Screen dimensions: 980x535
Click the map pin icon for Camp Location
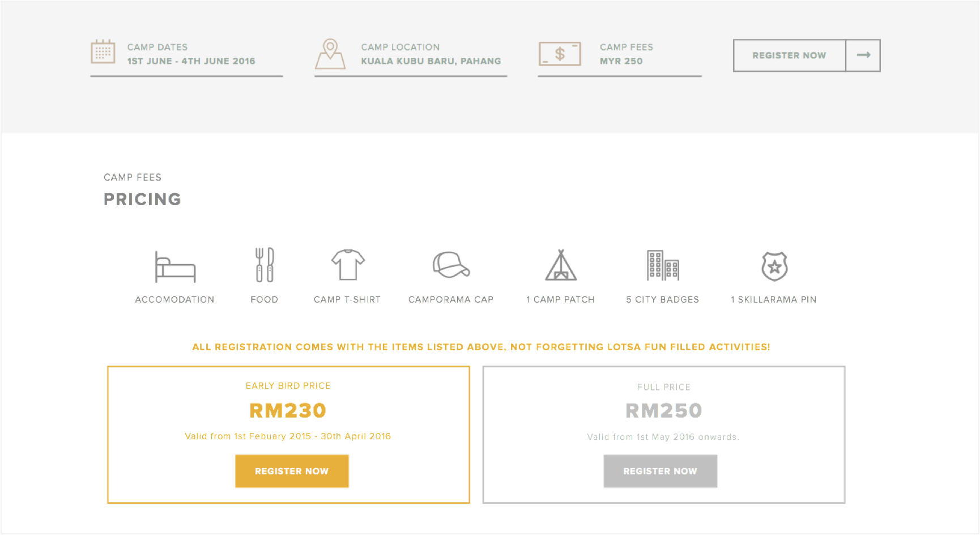coord(330,54)
